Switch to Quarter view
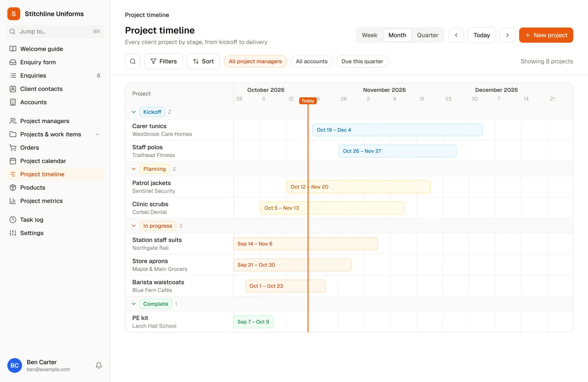The width and height of the screenshot is (588, 382). (x=428, y=35)
